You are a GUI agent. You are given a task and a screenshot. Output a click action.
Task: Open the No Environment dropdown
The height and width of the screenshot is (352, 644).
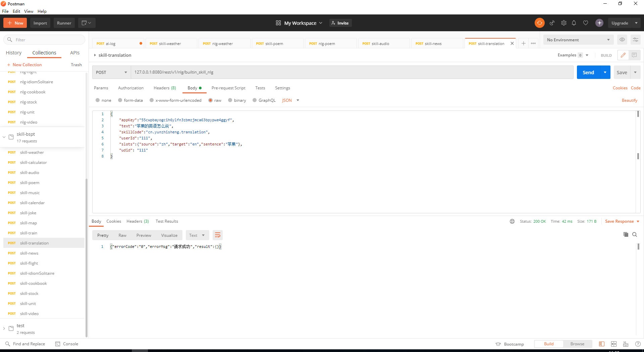pos(578,40)
